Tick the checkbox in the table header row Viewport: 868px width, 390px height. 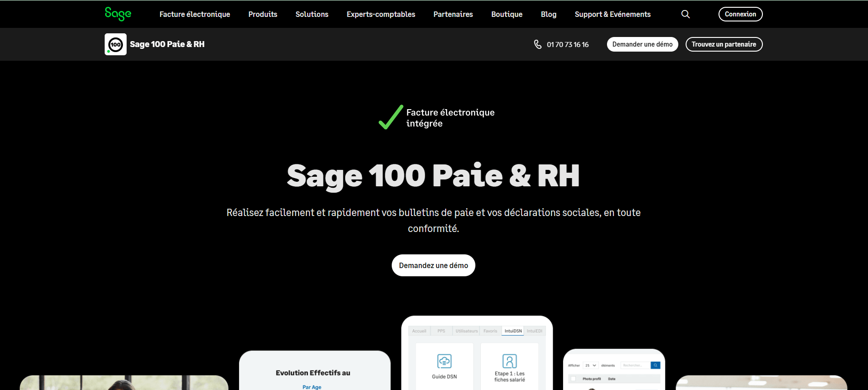point(573,379)
